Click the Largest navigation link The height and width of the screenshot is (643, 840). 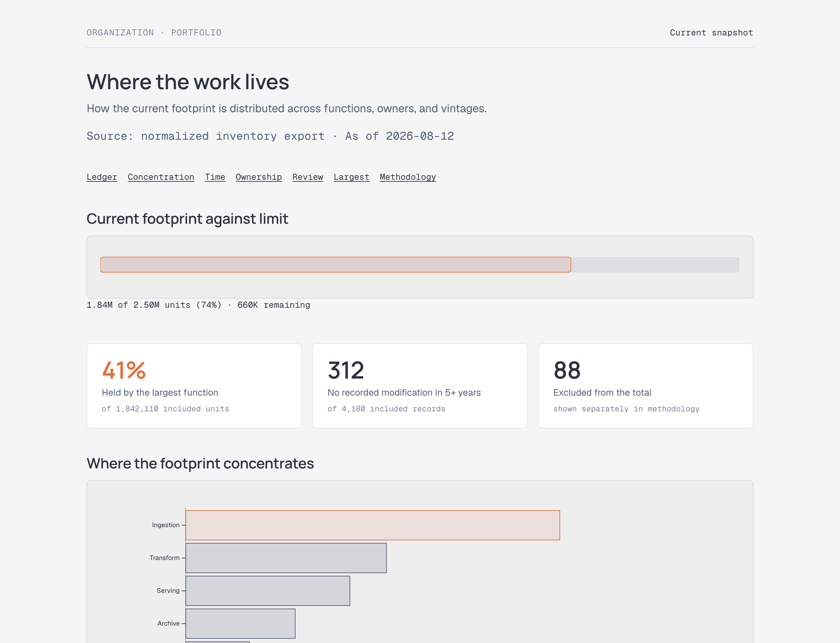tap(351, 177)
